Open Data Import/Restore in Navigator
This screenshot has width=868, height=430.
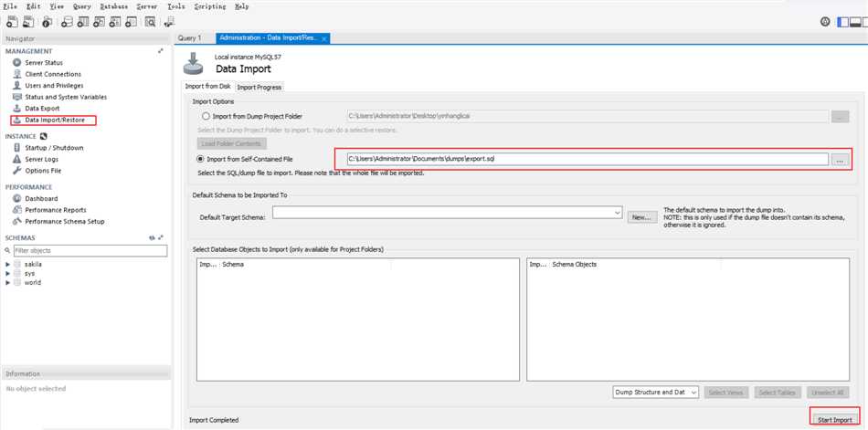(53, 121)
